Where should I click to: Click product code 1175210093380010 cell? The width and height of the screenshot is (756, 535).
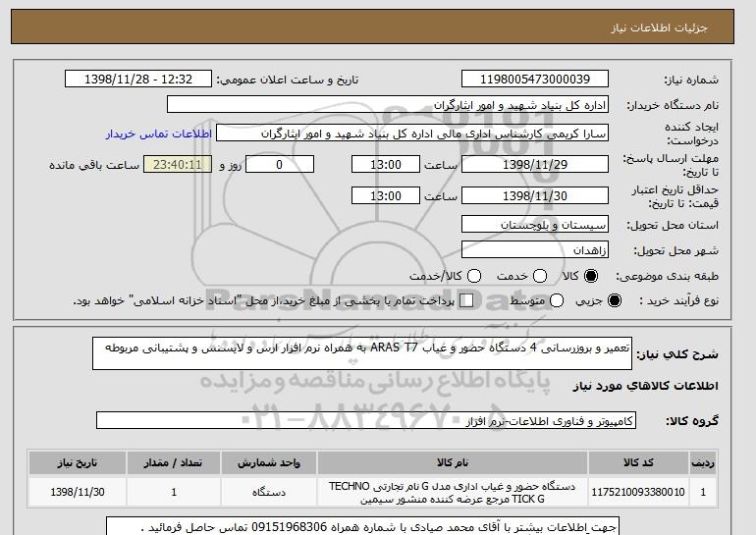point(638,492)
